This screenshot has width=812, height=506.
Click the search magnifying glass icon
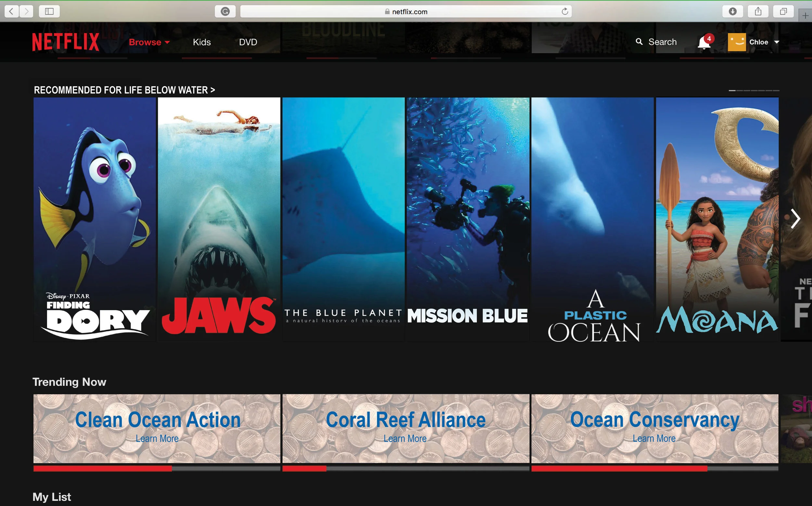(x=639, y=42)
